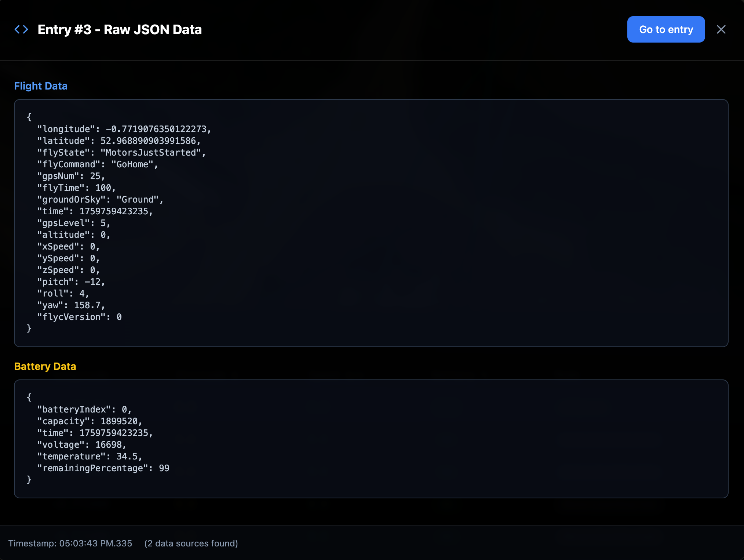
Task: Click the "flyState": "MotorsJustStarted" line
Action: point(121,153)
